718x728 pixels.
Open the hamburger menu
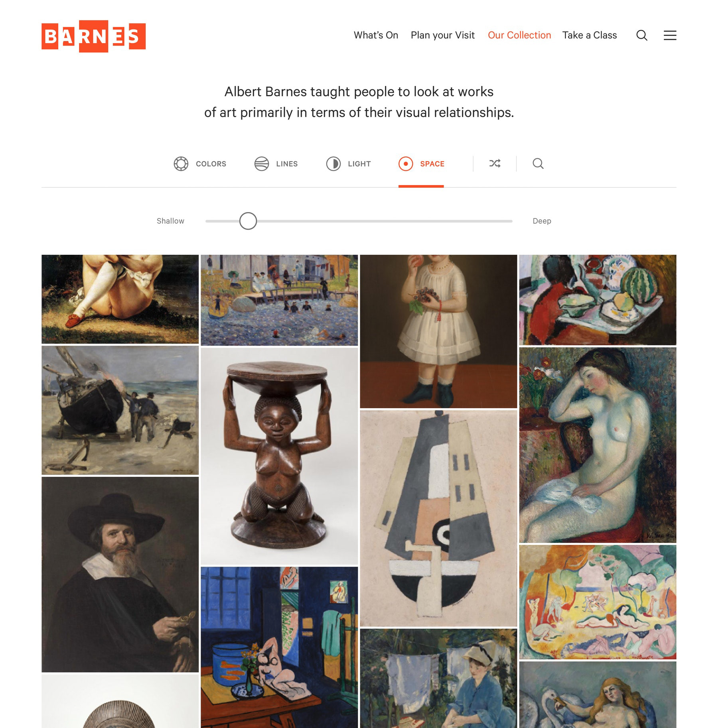670,35
